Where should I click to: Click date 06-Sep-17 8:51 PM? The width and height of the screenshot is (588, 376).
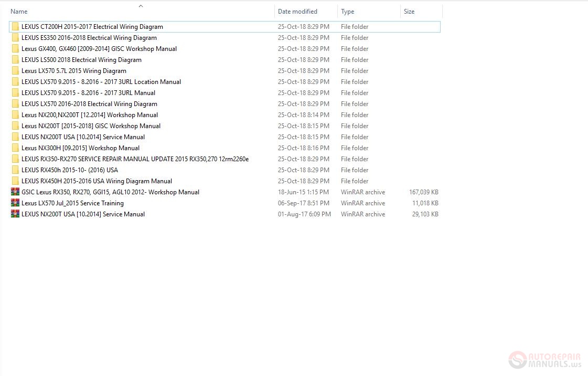[x=304, y=203]
